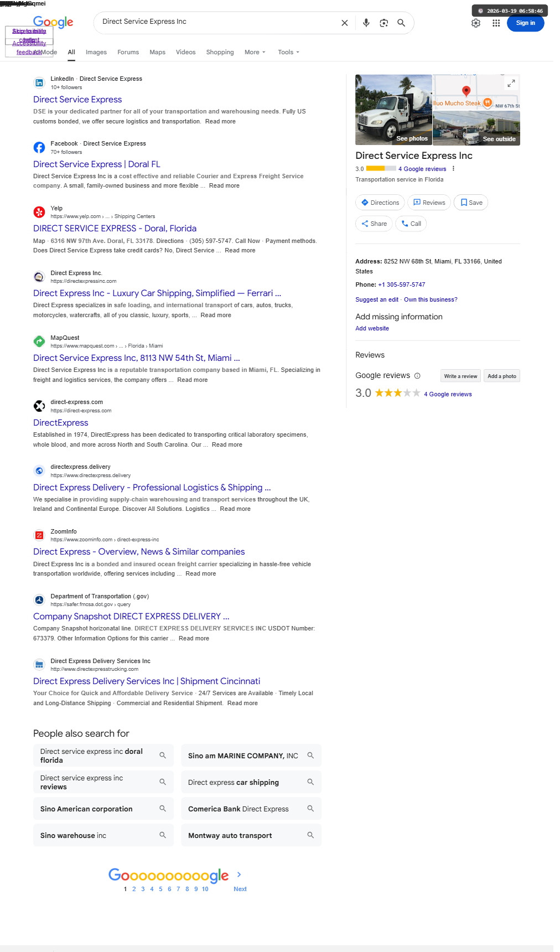Switch to the Images tab
560x952 pixels.
pyautogui.click(x=96, y=52)
